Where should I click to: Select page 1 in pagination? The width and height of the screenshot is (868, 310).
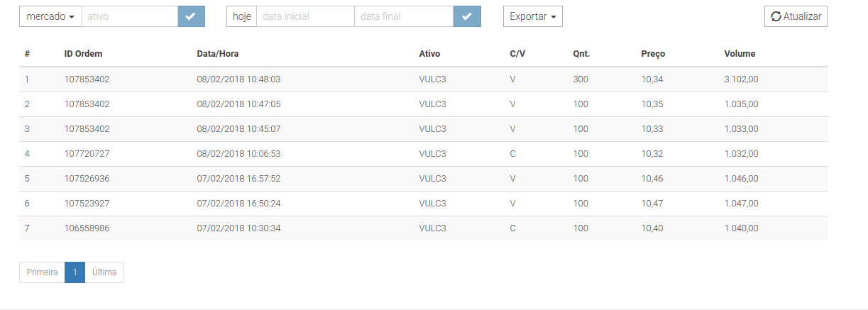[75, 272]
